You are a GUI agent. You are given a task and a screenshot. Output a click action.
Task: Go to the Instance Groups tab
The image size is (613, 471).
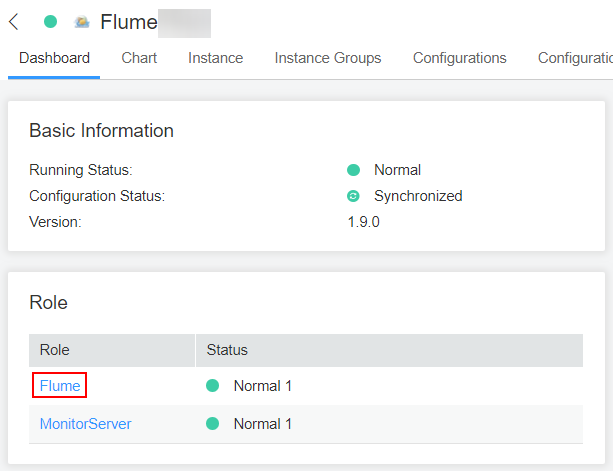328,58
